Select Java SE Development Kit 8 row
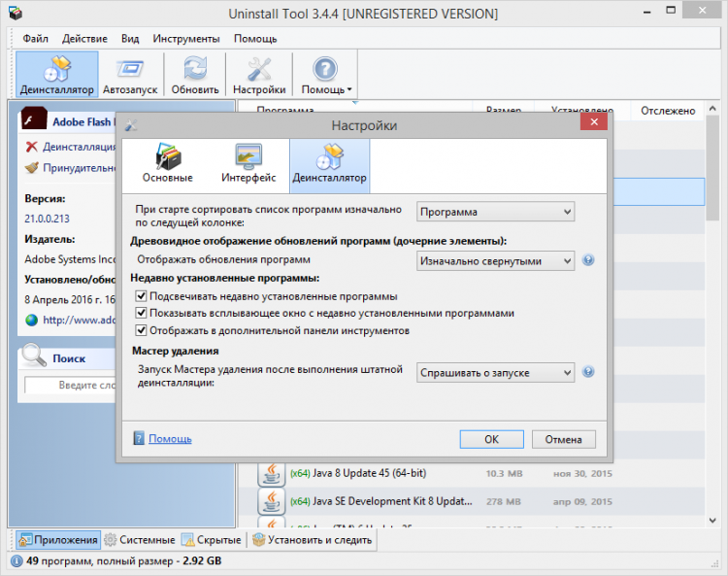Screen dimensions: 728x576 pyautogui.click(x=471, y=501)
